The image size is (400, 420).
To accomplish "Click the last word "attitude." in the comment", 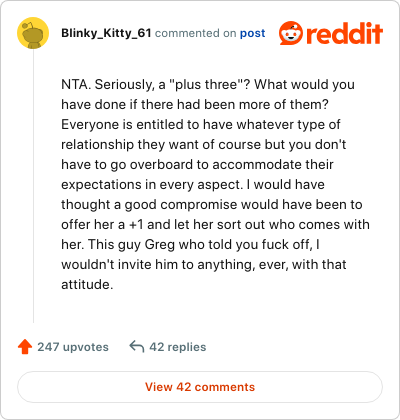I will click(x=87, y=284).
